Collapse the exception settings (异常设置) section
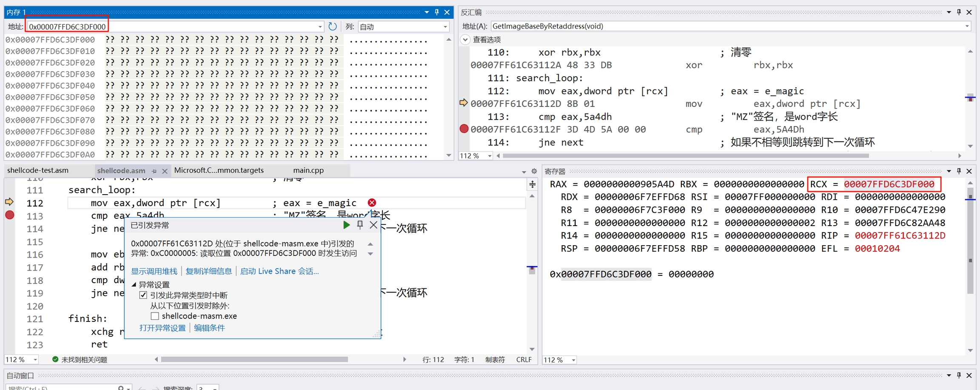The width and height of the screenshot is (980, 390). tap(134, 284)
